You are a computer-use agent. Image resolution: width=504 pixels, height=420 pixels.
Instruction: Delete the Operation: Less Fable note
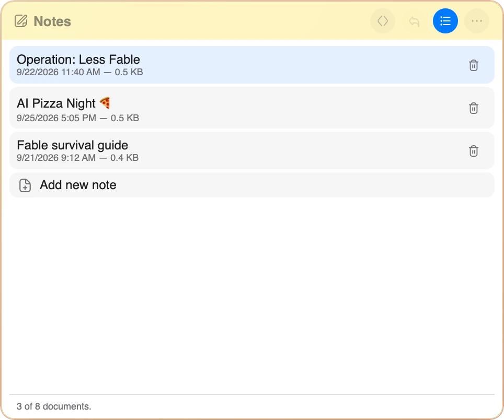coord(474,65)
